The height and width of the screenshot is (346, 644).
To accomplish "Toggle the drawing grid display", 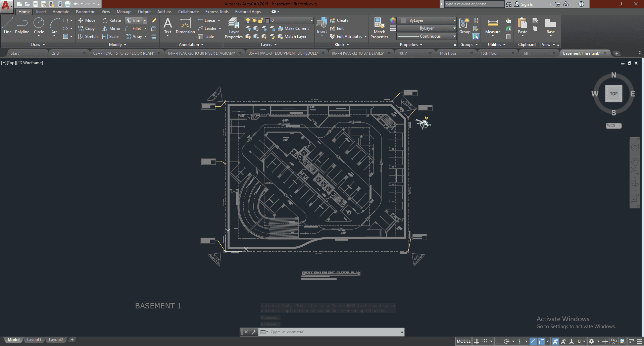I will point(476,341).
